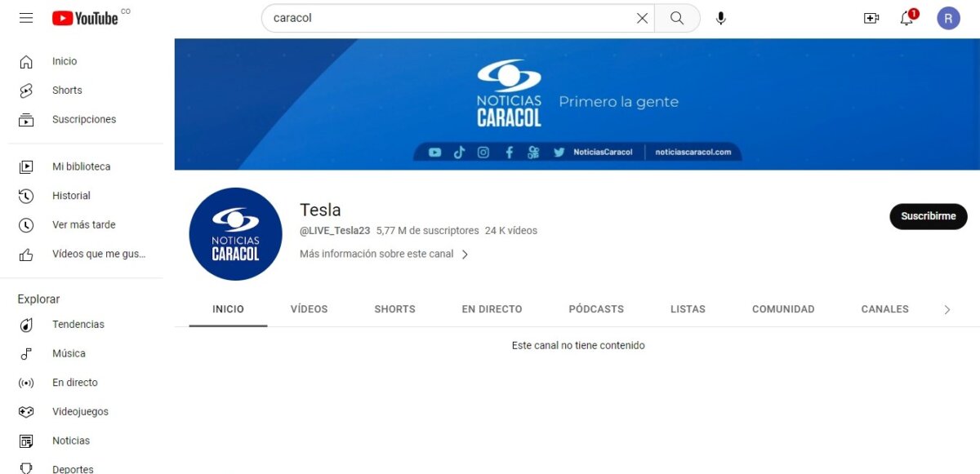Image resolution: width=980 pixels, height=474 pixels.
Task: Click the banner's YouTube icon
Action: click(x=434, y=153)
